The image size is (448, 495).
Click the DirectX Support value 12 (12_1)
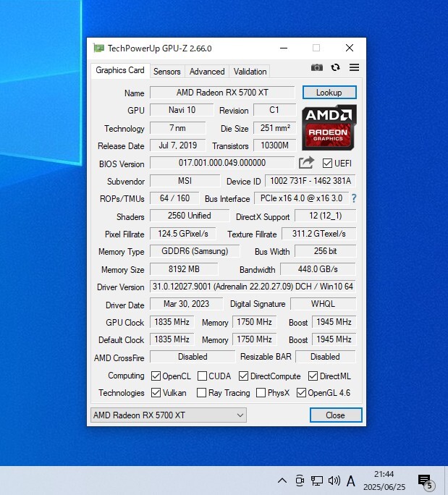(x=326, y=216)
